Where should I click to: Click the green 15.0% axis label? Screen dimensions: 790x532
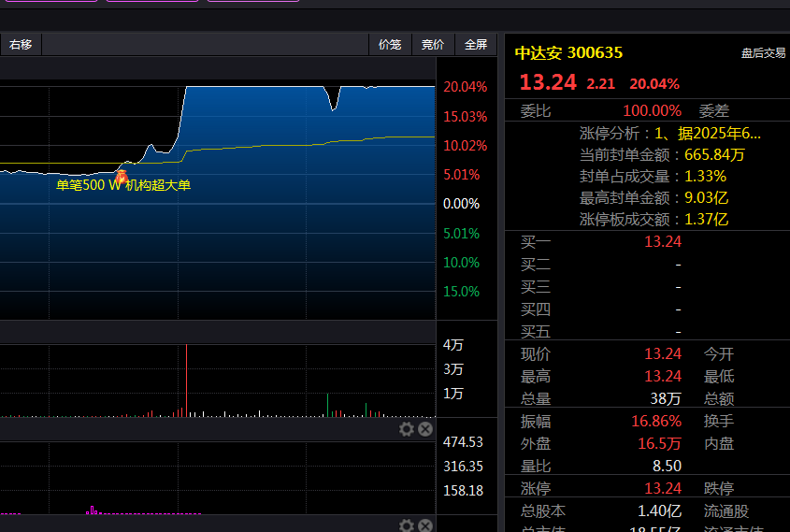tap(461, 292)
